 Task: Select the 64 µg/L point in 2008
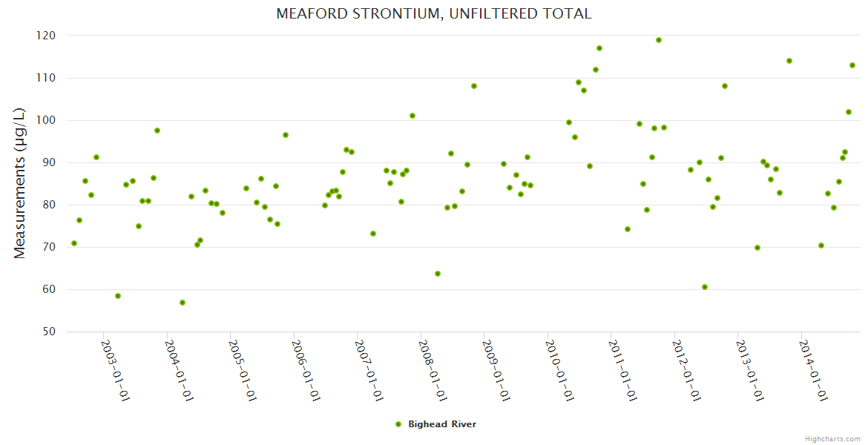[x=438, y=274]
